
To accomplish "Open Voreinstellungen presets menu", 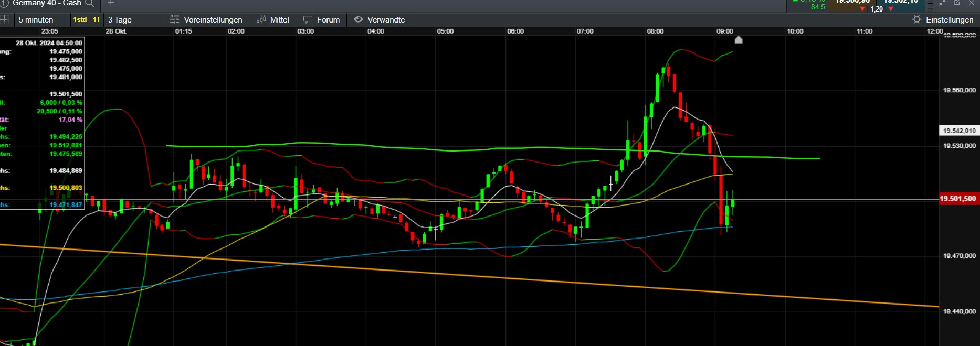I will point(206,20).
